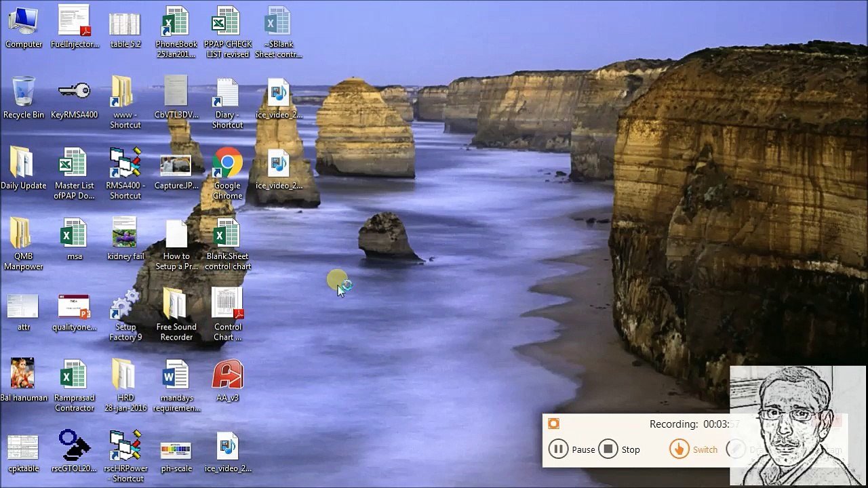The height and width of the screenshot is (488, 868).
Task: Click the webcam sketch preview thumbnail
Action: (798, 426)
